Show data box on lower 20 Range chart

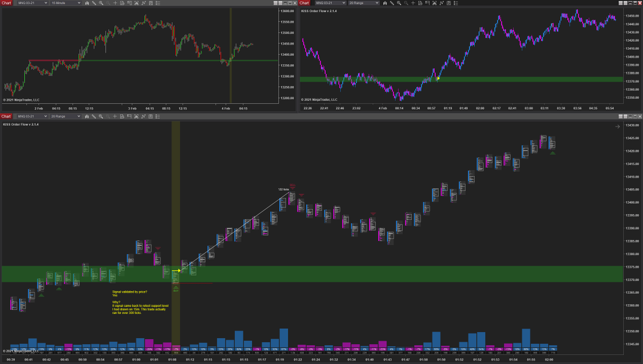pyautogui.click(x=122, y=116)
